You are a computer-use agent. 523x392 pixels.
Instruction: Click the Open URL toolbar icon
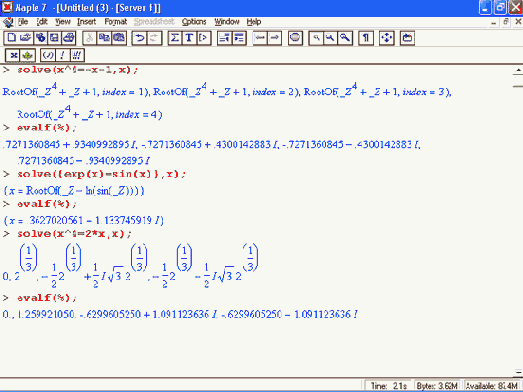pyautogui.click(x=40, y=38)
